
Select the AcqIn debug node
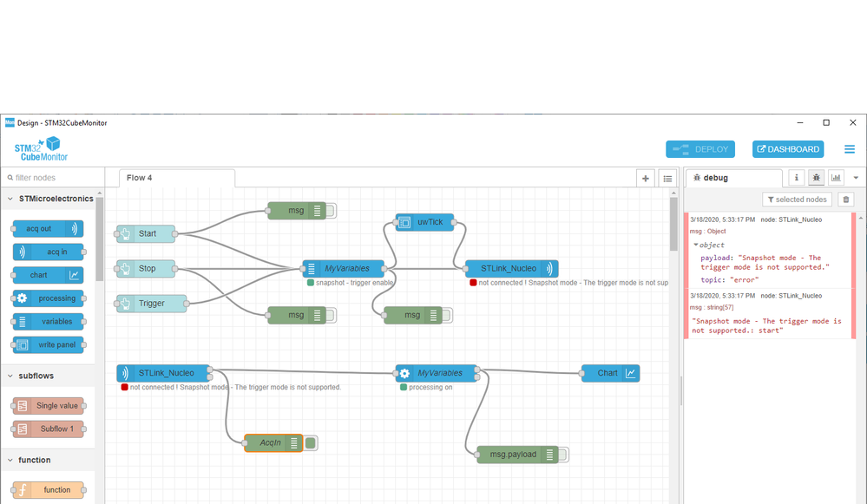click(x=273, y=442)
